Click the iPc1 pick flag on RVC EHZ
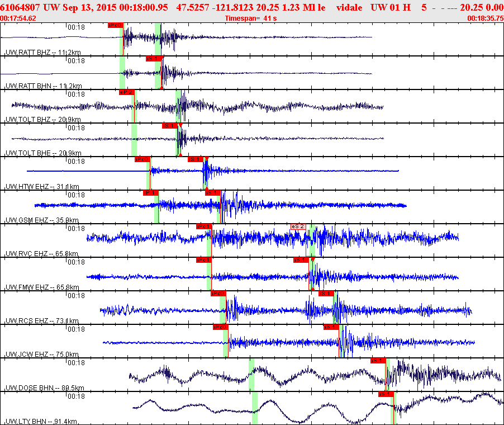504x425 pixels. click(x=204, y=226)
